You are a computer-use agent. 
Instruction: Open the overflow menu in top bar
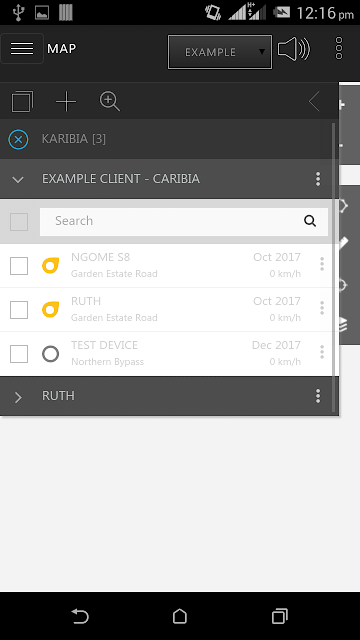[x=338, y=49]
